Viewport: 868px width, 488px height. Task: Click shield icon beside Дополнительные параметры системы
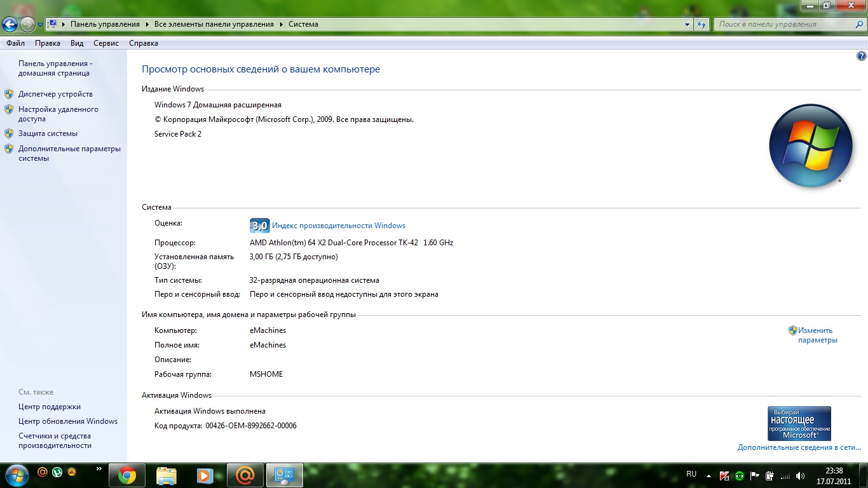point(9,149)
